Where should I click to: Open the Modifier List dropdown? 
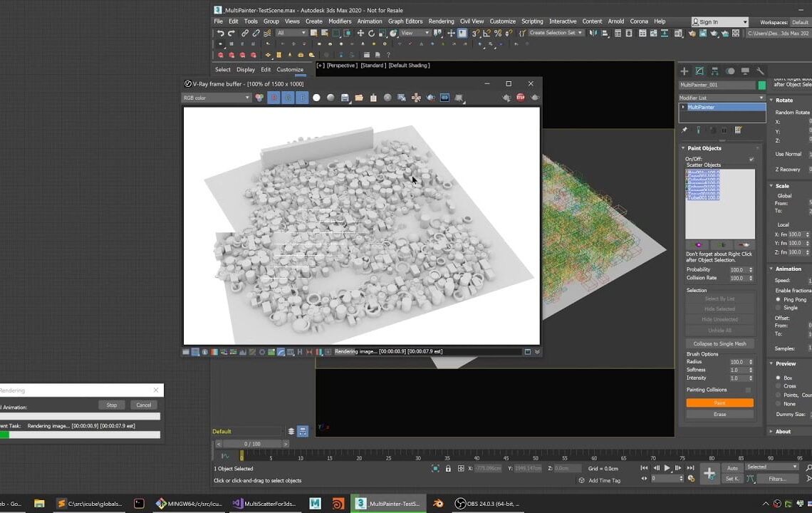761,98
